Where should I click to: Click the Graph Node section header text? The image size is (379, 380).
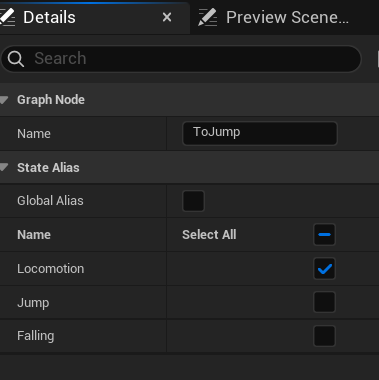click(51, 100)
